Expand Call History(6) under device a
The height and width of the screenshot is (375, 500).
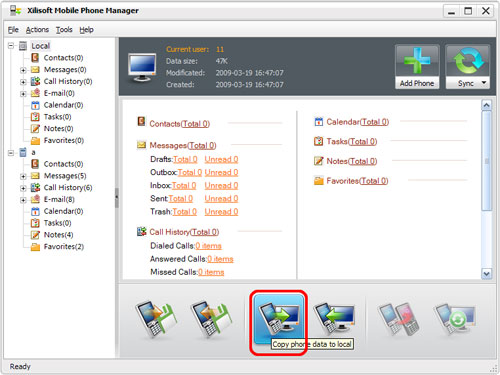tap(23, 188)
